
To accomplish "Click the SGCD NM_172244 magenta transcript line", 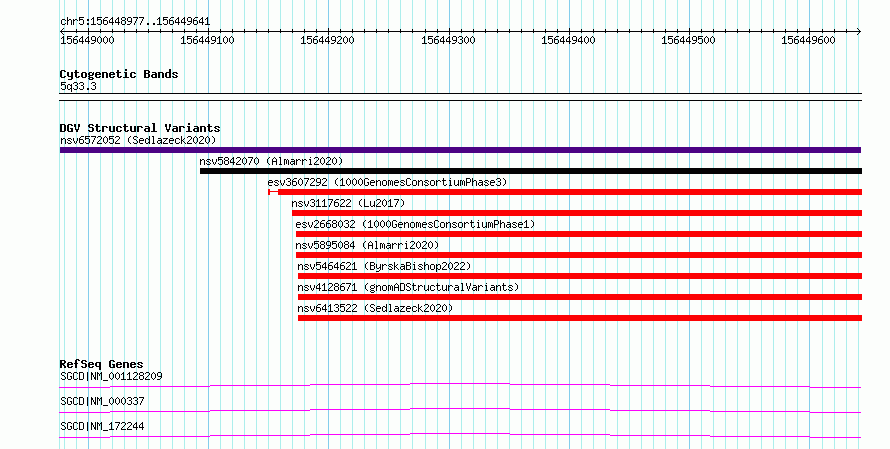I will 460,436.
